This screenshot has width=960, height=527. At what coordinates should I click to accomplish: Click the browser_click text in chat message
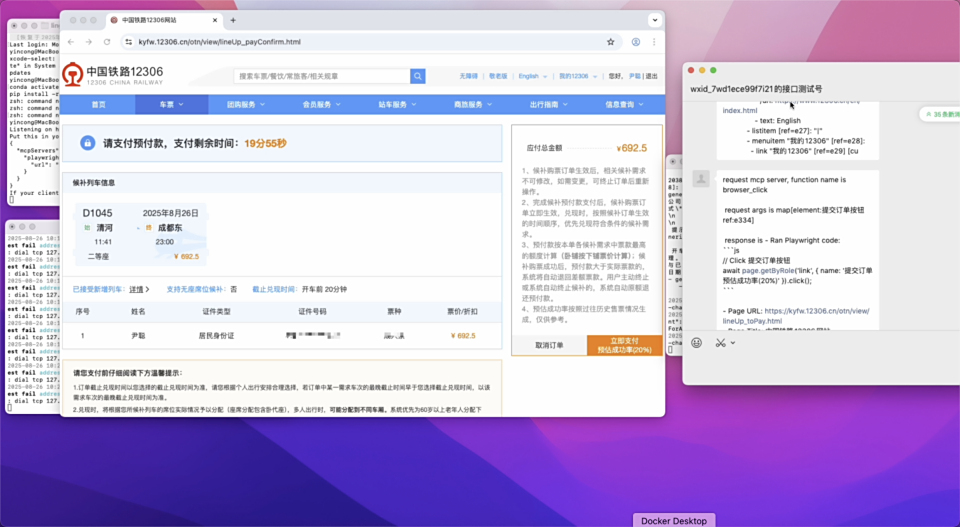(x=745, y=190)
